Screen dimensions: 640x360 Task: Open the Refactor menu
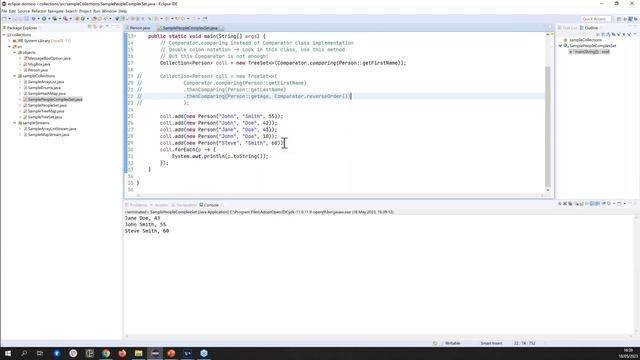(x=39, y=11)
